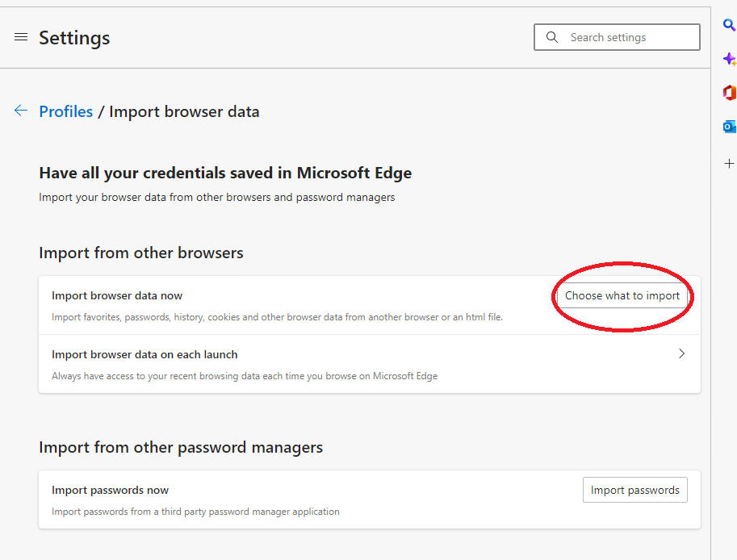Click the Import passwords button
Viewport: 737px width, 560px height.
coord(635,490)
